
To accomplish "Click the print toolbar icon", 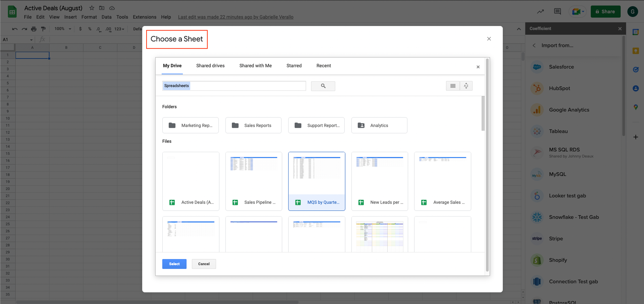I will point(34,29).
